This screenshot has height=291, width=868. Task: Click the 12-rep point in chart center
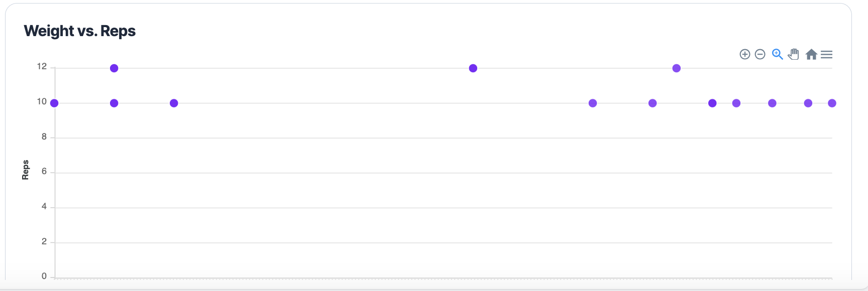click(473, 68)
